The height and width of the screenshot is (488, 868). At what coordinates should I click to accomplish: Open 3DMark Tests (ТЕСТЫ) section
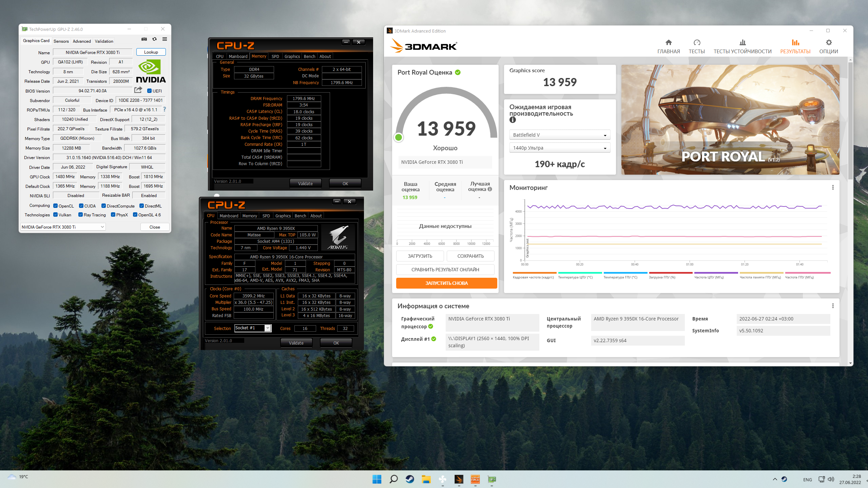click(696, 46)
